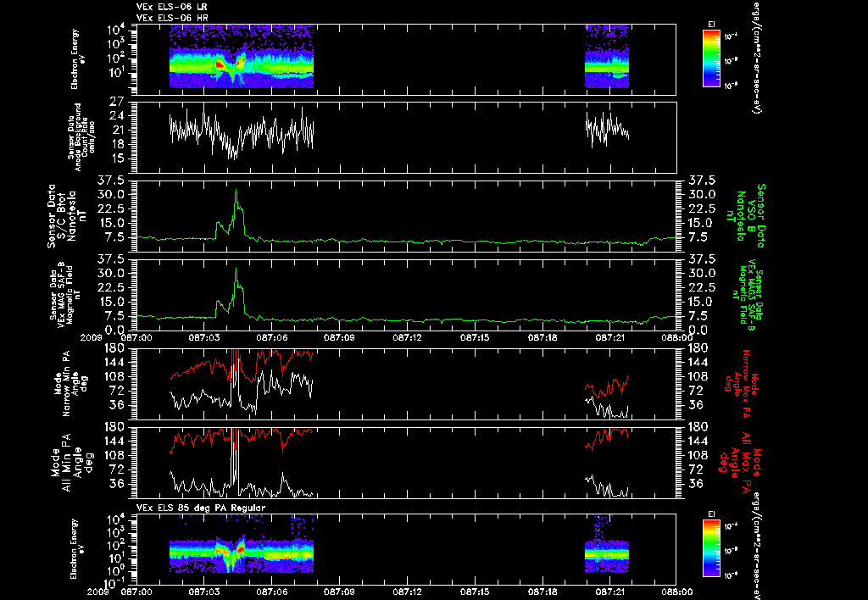Screen dimensions: 868x600
Task: Click the '21' tick on count rate axis
Action: [x=117, y=131]
